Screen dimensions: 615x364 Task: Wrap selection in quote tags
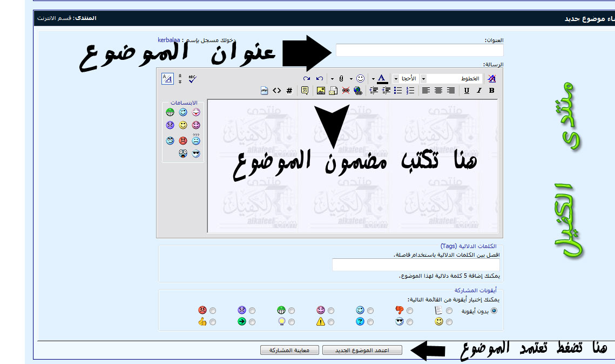click(x=305, y=91)
